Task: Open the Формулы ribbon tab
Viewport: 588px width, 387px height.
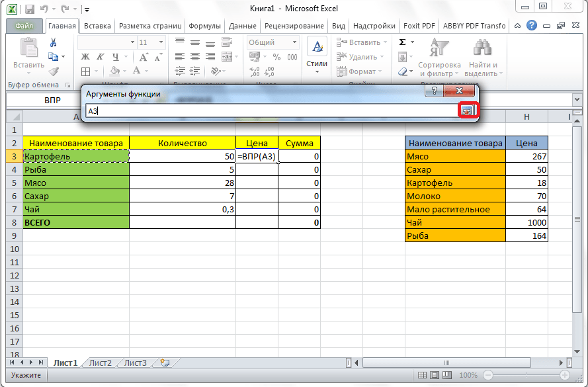Action: coord(204,26)
